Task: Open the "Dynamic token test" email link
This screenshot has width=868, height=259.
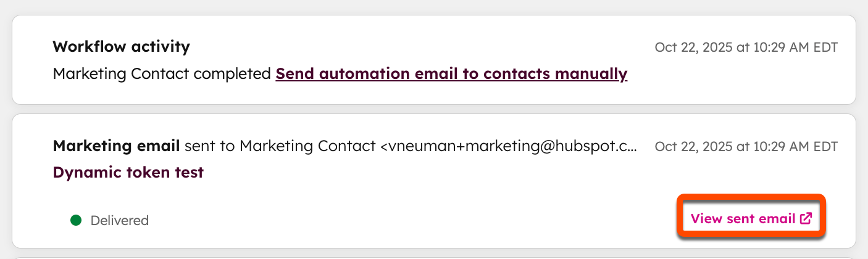Action: (x=128, y=173)
